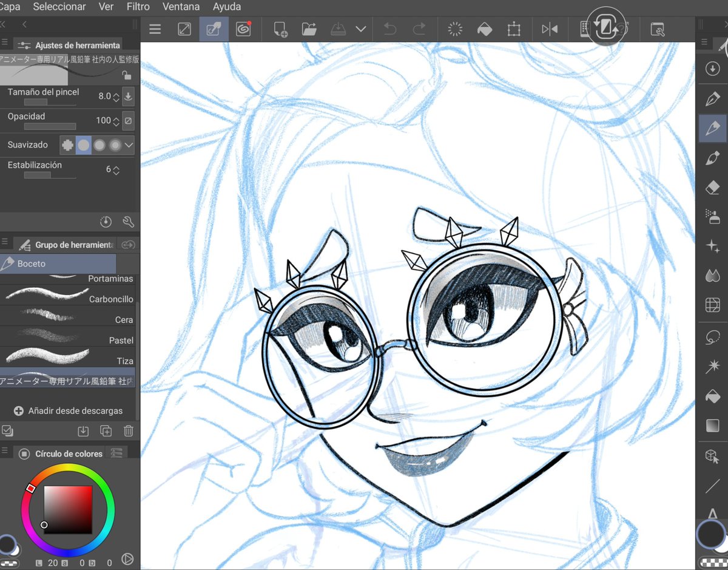Click the clear layer burst icon

point(455,29)
